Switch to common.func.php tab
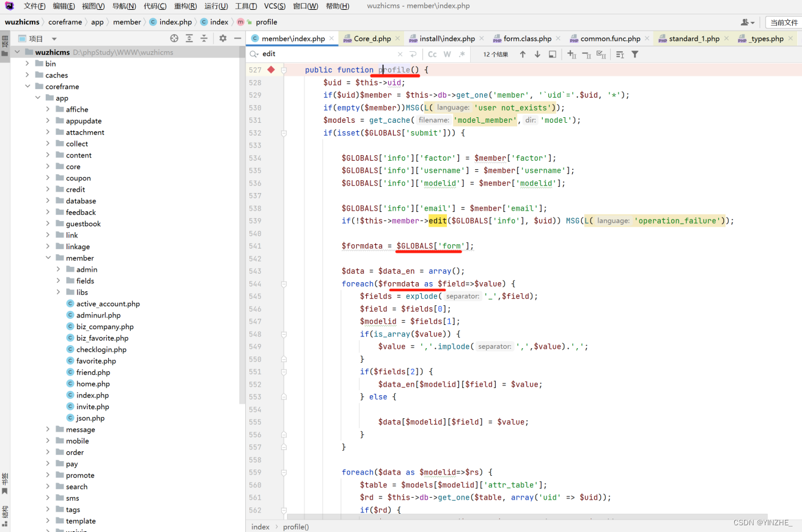The width and height of the screenshot is (802, 532). [x=610, y=38]
